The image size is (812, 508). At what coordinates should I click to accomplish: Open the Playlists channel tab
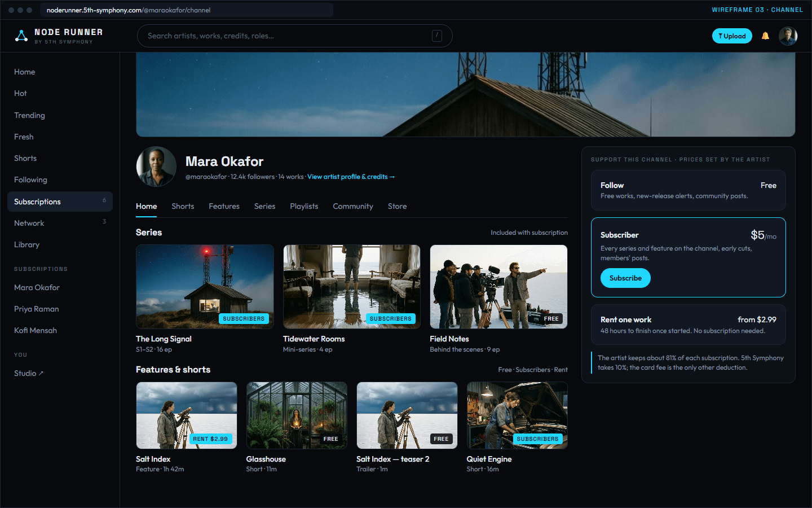point(304,206)
